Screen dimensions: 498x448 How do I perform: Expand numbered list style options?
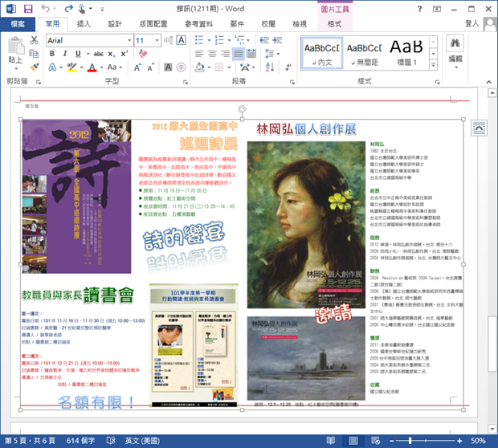pyautogui.click(x=229, y=40)
